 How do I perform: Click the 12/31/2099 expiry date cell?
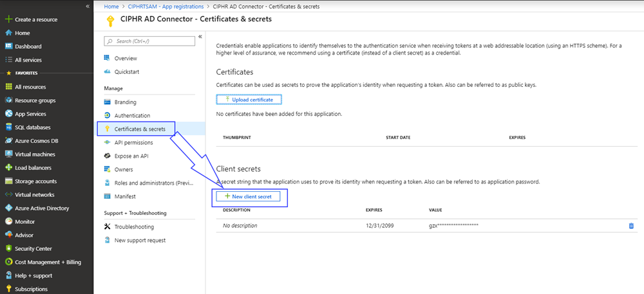tap(379, 226)
